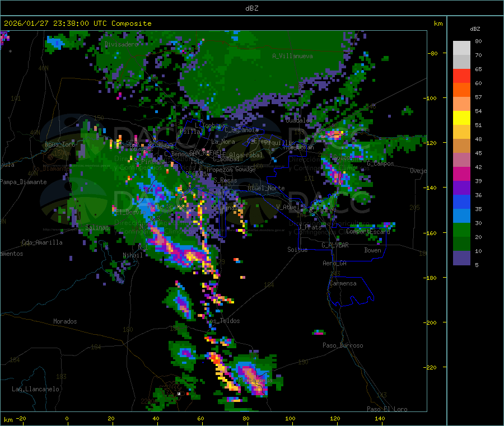
Task: Click the Divisadero map label
Action: click(121, 44)
